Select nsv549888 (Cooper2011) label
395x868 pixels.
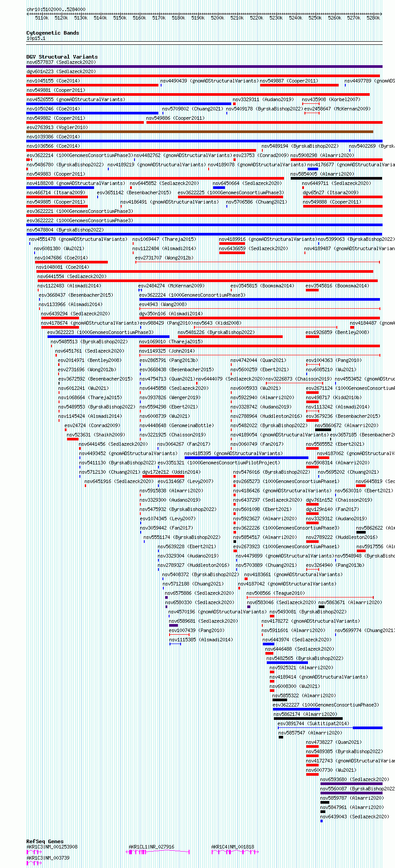[x=332, y=202]
